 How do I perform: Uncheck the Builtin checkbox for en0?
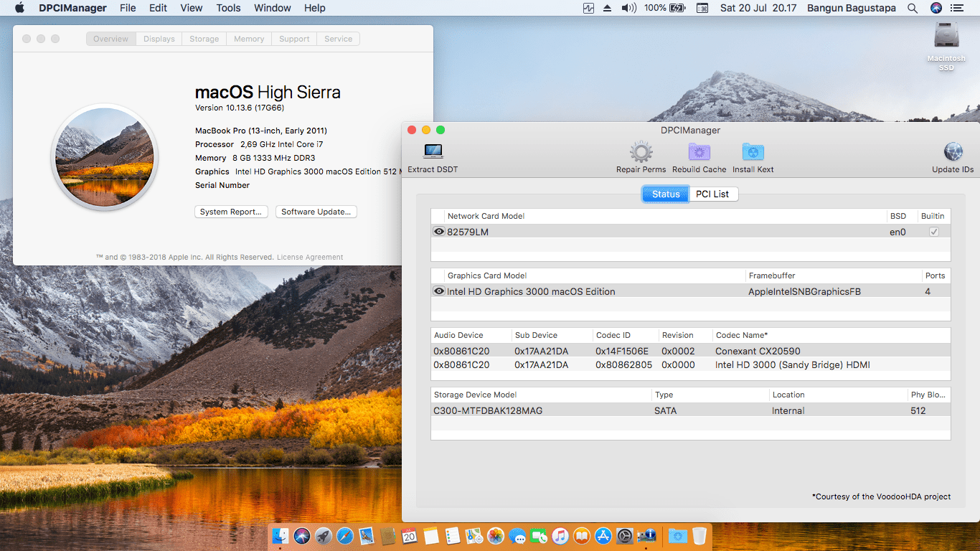click(x=933, y=231)
